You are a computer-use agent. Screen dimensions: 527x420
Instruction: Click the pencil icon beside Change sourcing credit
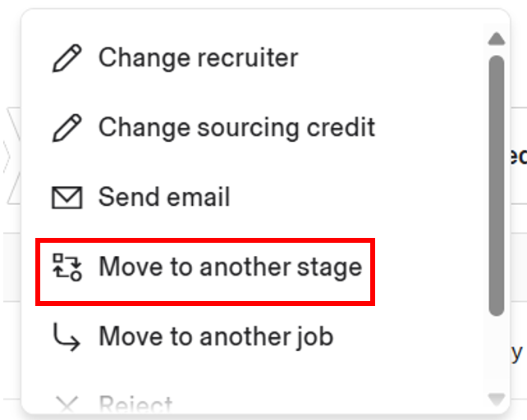pyautogui.click(x=66, y=128)
